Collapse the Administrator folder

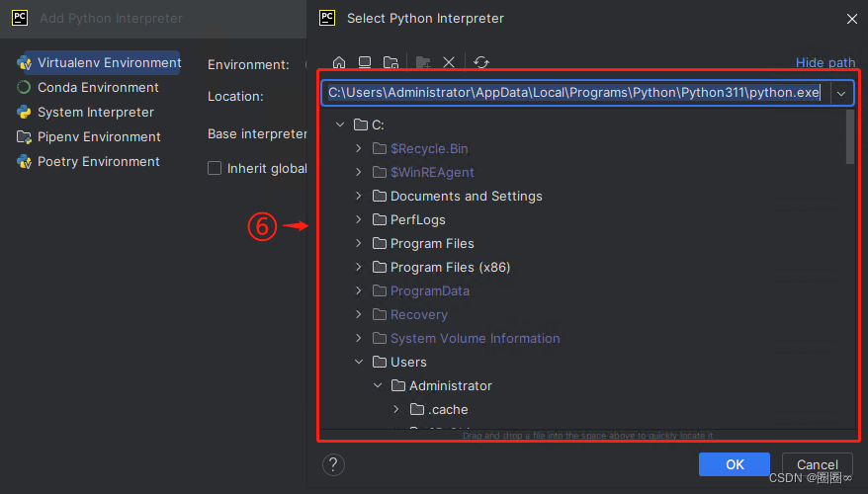coord(378,385)
